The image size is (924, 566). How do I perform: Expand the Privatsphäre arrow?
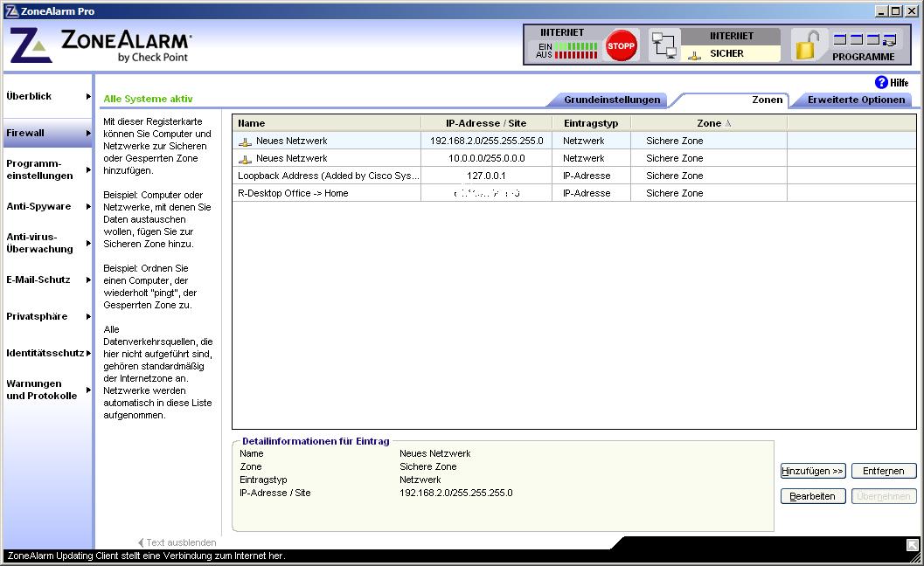pos(88,316)
